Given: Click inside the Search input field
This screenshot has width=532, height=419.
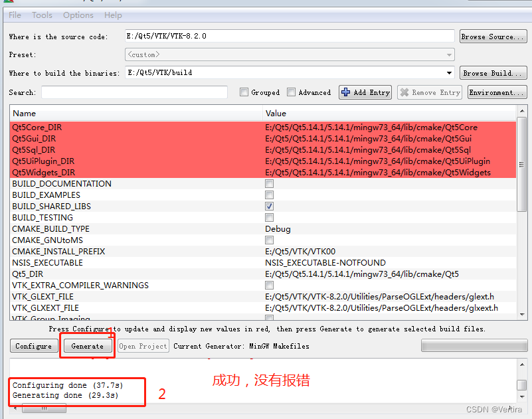Looking at the screenshot, I should point(133,92).
